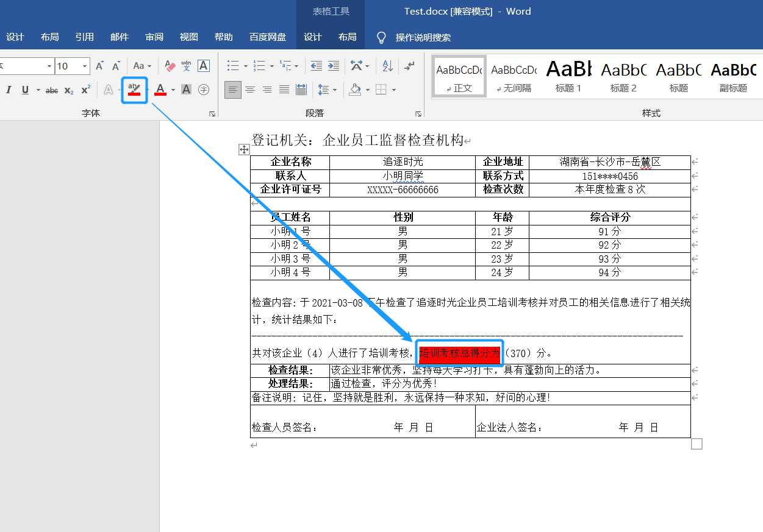Open the phonetic guide (wén) tool
This screenshot has width=763, height=532.
click(x=187, y=66)
